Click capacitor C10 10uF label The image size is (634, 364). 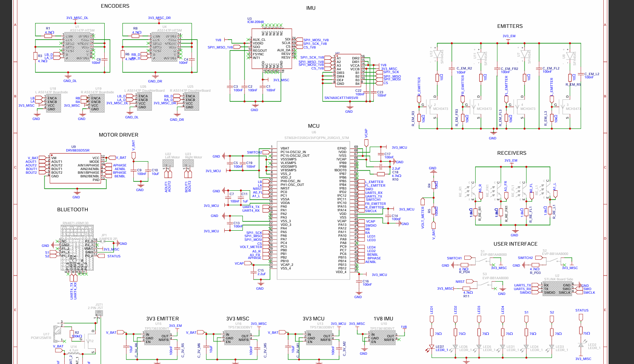point(155,172)
